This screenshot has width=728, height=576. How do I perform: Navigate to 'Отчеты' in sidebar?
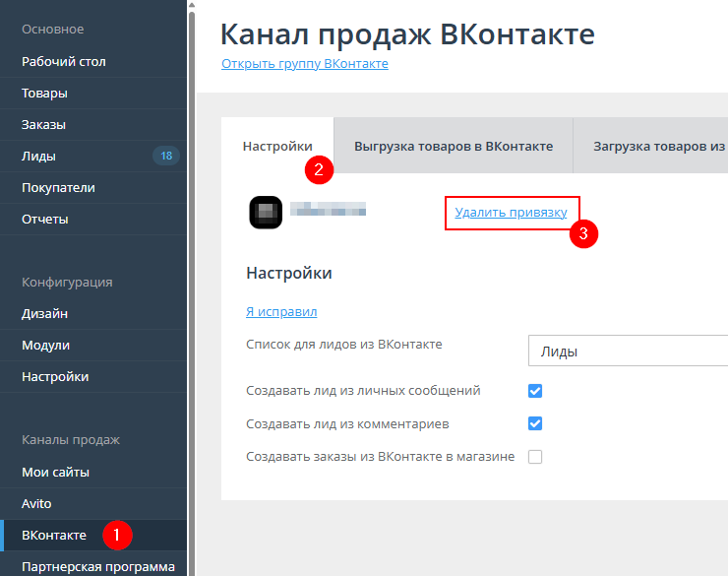click(x=44, y=219)
